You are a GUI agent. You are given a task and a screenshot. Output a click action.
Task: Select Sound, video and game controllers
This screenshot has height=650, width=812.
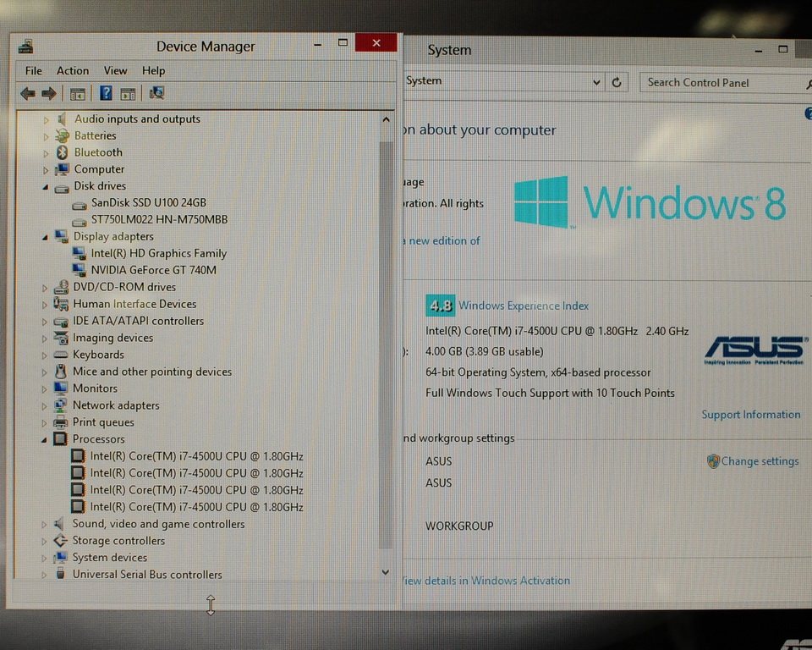click(x=158, y=524)
